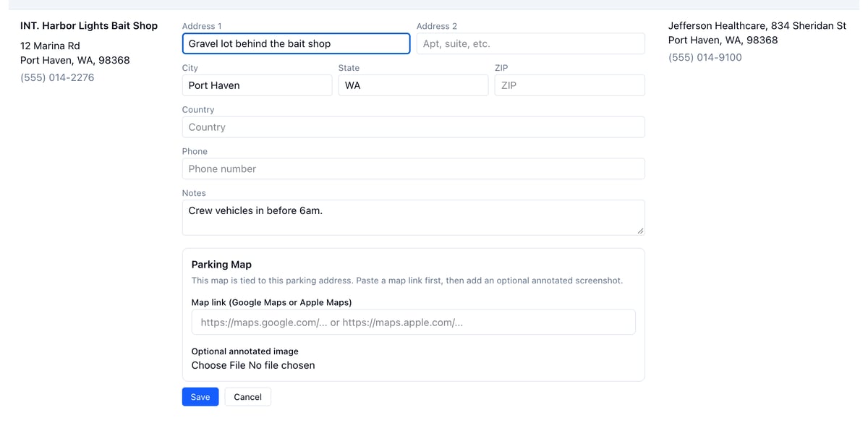Save the parking address form
Screen dimensions: 868x423
tap(200, 397)
